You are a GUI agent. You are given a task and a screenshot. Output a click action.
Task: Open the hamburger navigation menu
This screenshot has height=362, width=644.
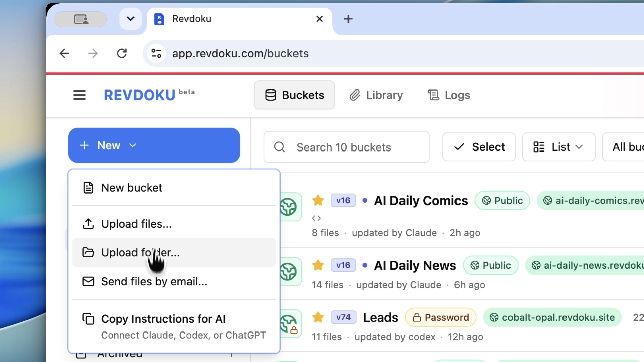(79, 95)
